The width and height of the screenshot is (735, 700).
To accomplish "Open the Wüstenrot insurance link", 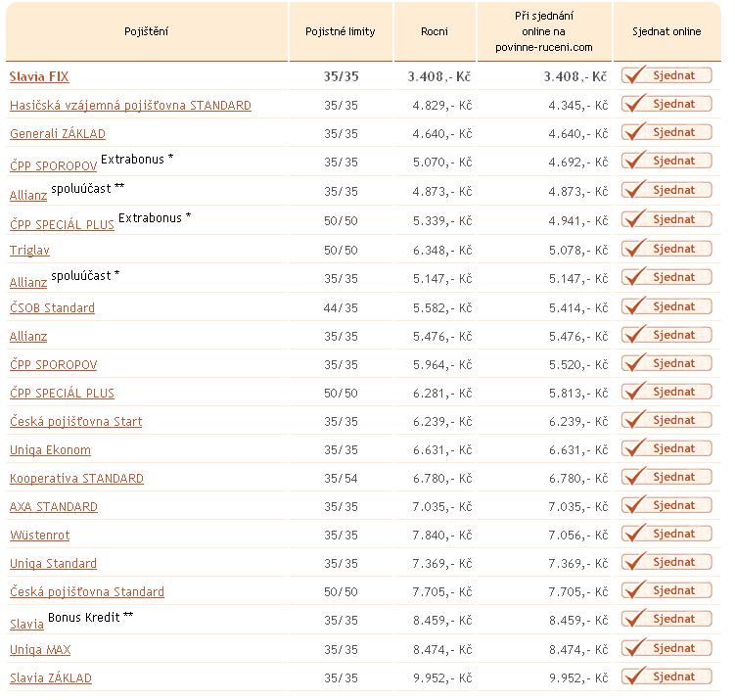I will (x=39, y=536).
